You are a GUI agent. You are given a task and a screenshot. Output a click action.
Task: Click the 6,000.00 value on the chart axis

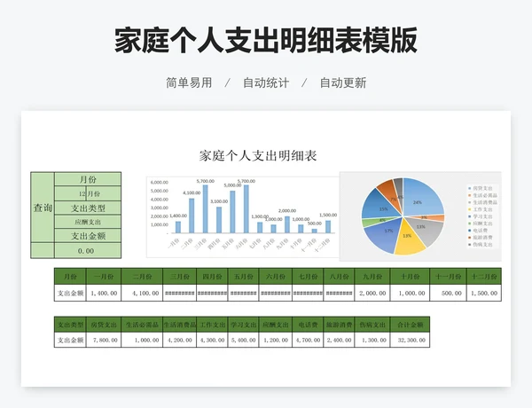159,183
